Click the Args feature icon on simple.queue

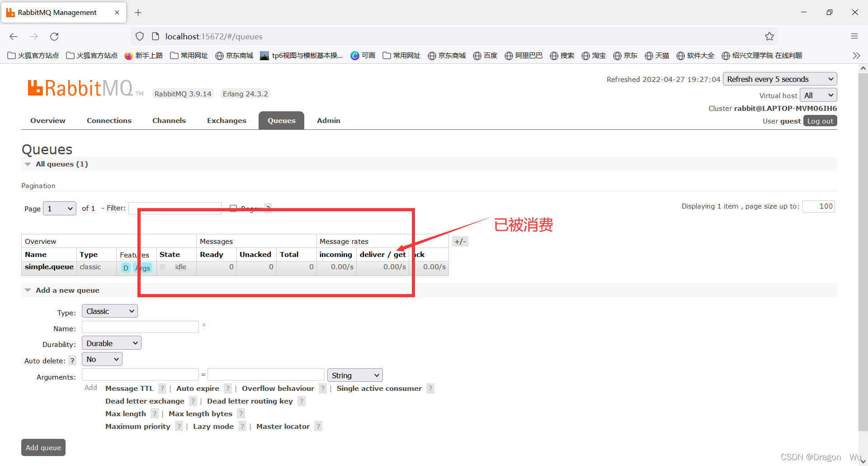tap(143, 267)
